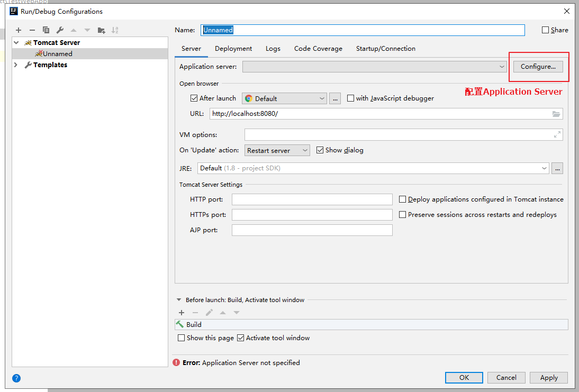Move configuration up arrow in toolbar
This screenshot has width=579, height=392.
74,30
